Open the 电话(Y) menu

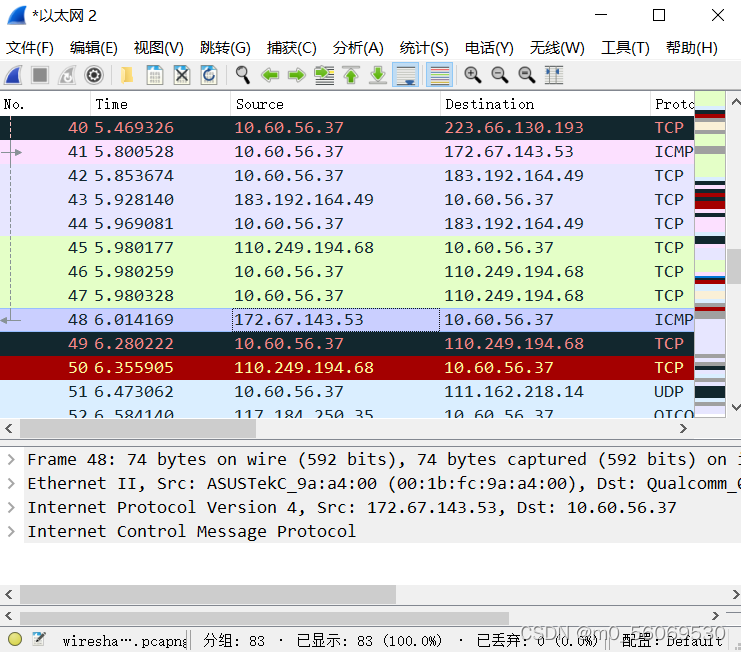pos(489,48)
